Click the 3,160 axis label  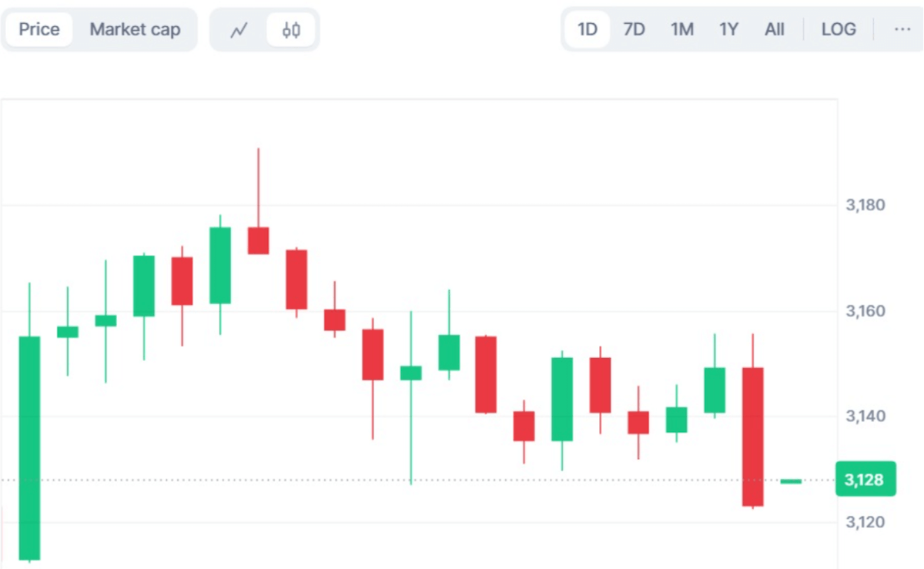865,311
